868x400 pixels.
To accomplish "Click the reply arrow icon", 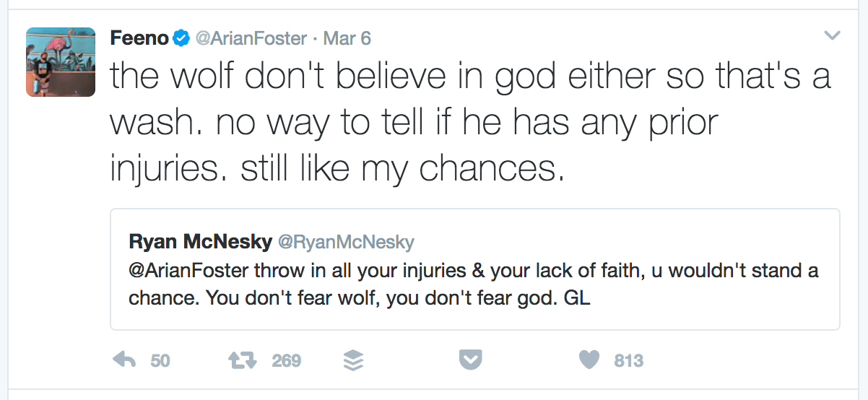I will (x=126, y=360).
